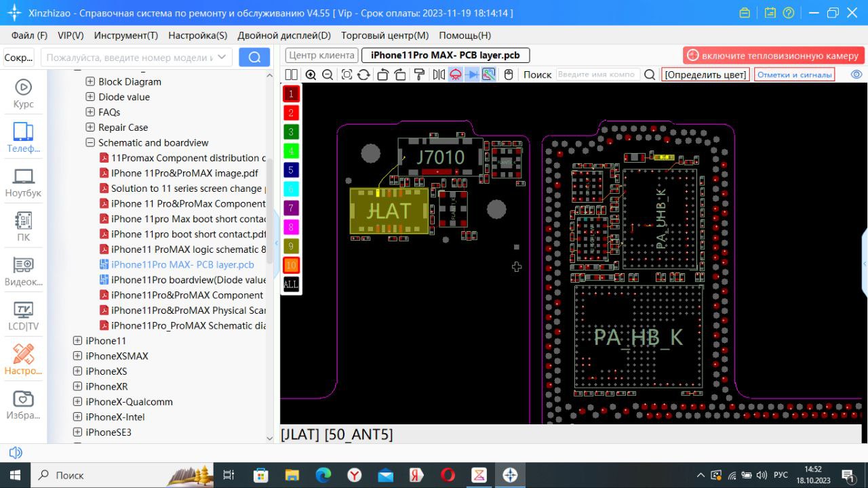868x488 pixels.
Task: Open the Настройка(S) menu
Action: (198, 35)
